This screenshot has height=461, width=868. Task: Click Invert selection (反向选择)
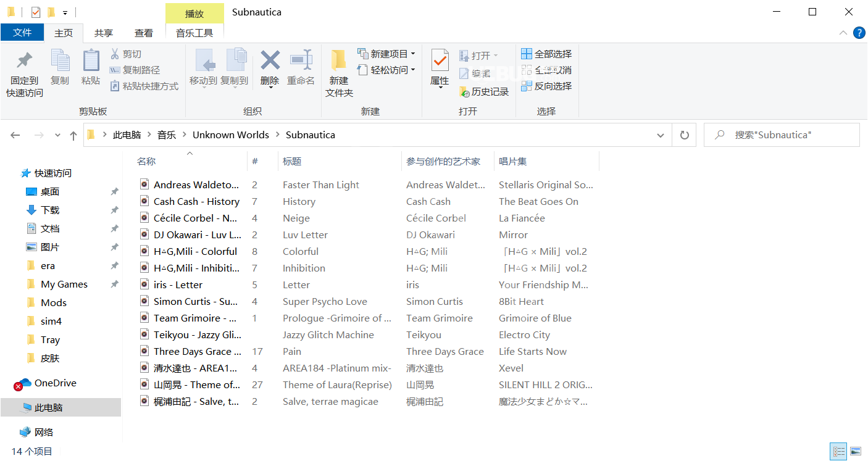[546, 86]
